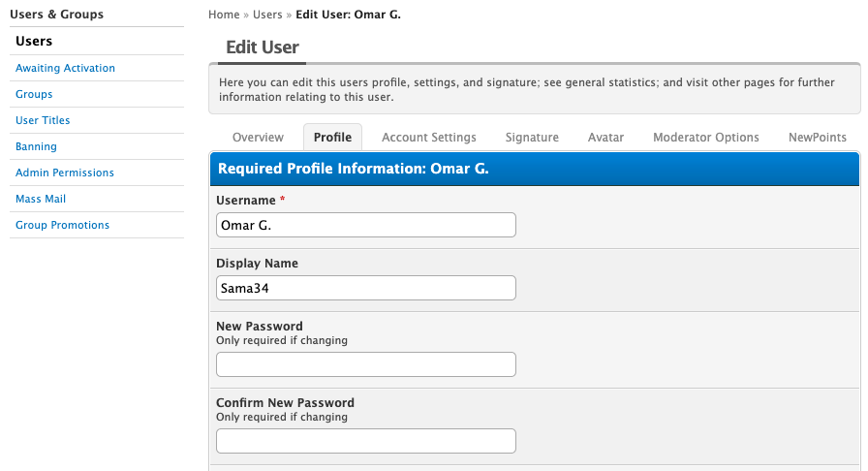Screen dimensions: 868x471
Task: Open User Titles page
Action: point(43,120)
